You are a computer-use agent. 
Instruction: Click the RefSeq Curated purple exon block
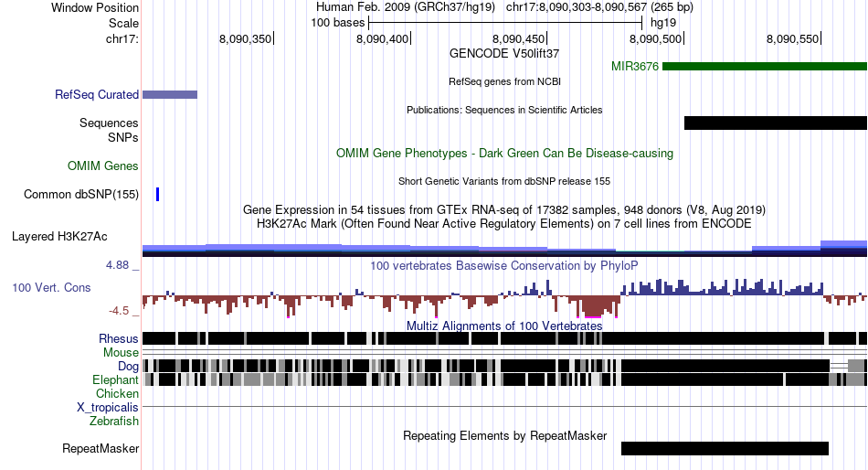pos(170,95)
